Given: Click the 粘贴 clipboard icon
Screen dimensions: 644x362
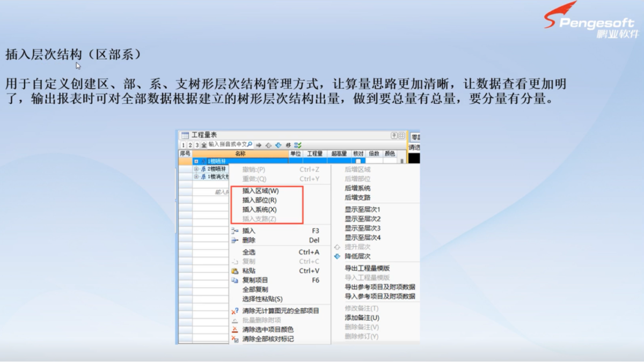Looking at the screenshot, I should click(x=235, y=271).
